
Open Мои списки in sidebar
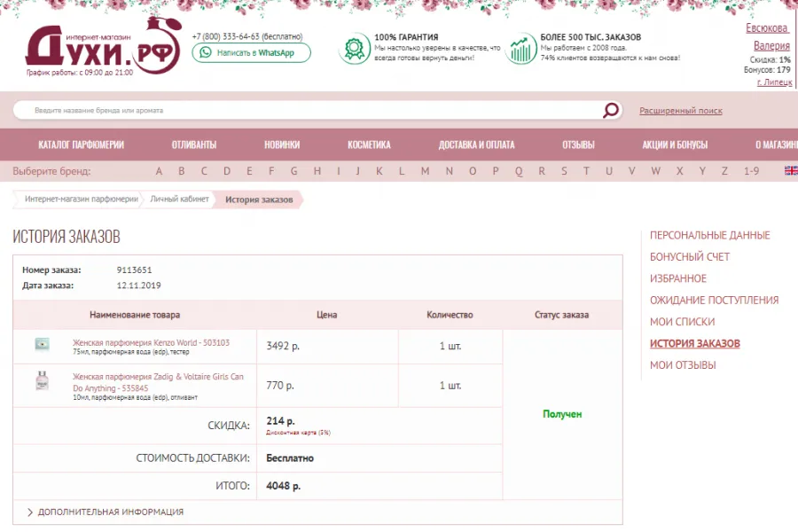click(682, 322)
